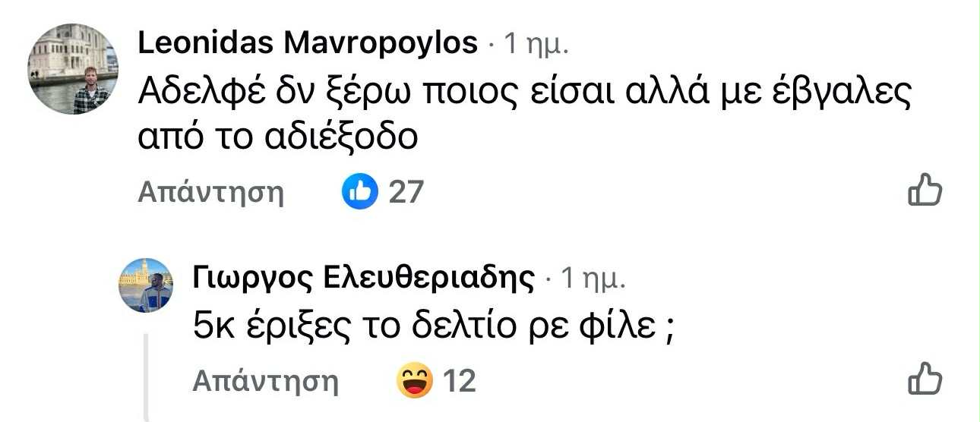Show the 12 reactions count list
Viewport: 980px width, 422px height.
tap(459, 380)
